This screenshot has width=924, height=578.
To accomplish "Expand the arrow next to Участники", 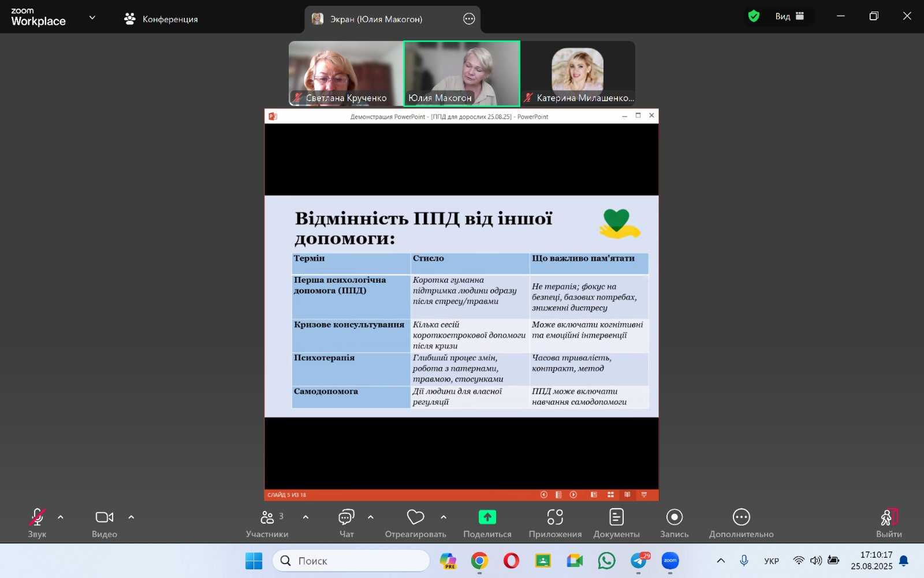I will pos(305,517).
